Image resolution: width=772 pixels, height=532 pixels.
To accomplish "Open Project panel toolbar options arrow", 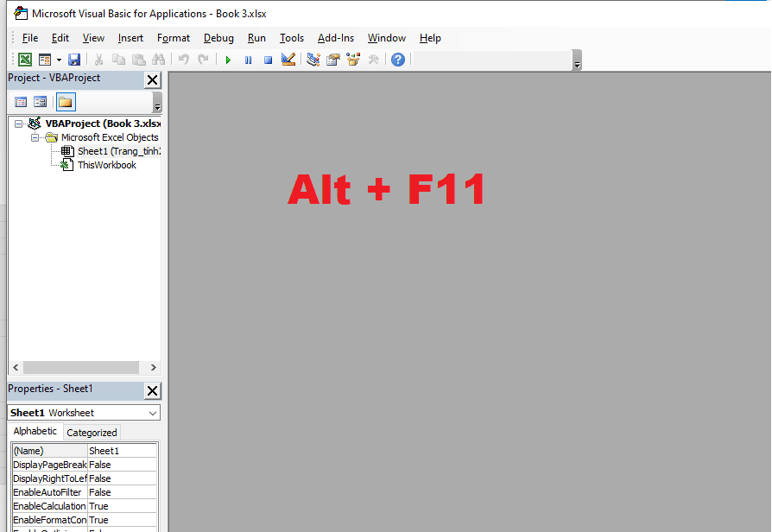I will pyautogui.click(x=157, y=103).
